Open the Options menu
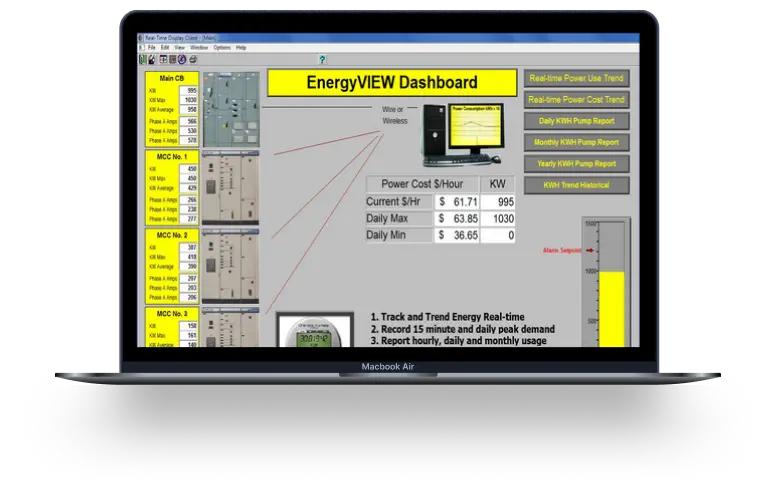This screenshot has height=485, width=776. pyautogui.click(x=222, y=48)
